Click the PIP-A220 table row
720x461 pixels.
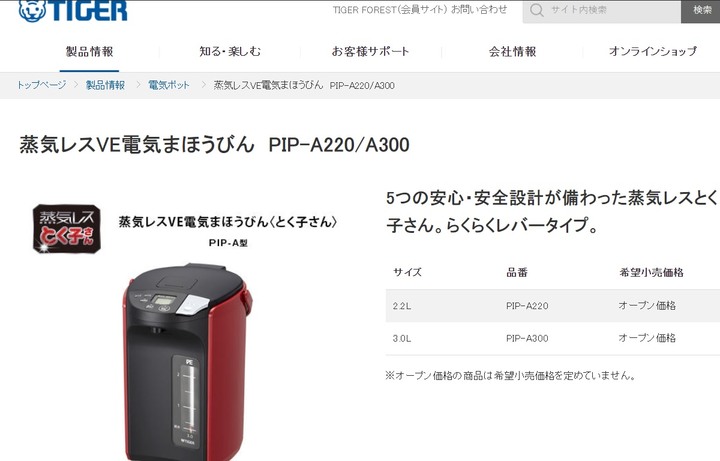click(x=553, y=305)
